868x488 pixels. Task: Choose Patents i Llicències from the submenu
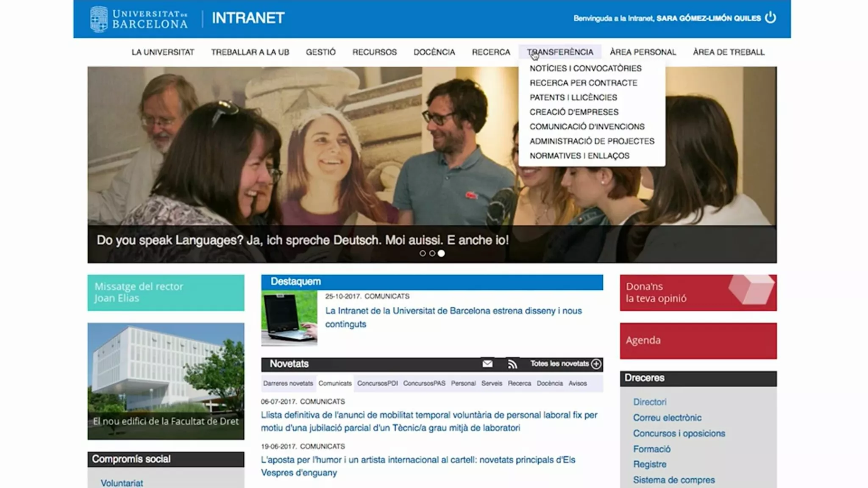click(573, 97)
